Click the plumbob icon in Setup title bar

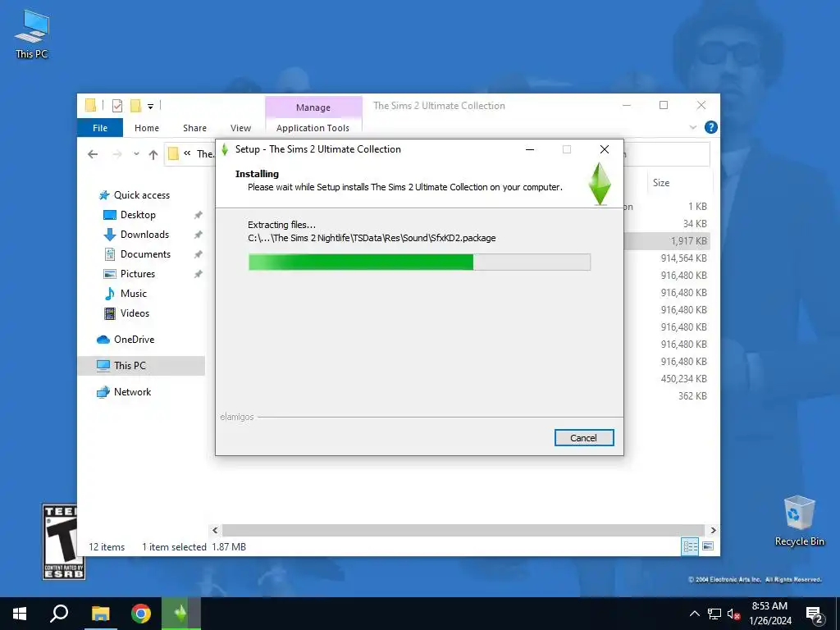click(x=225, y=149)
